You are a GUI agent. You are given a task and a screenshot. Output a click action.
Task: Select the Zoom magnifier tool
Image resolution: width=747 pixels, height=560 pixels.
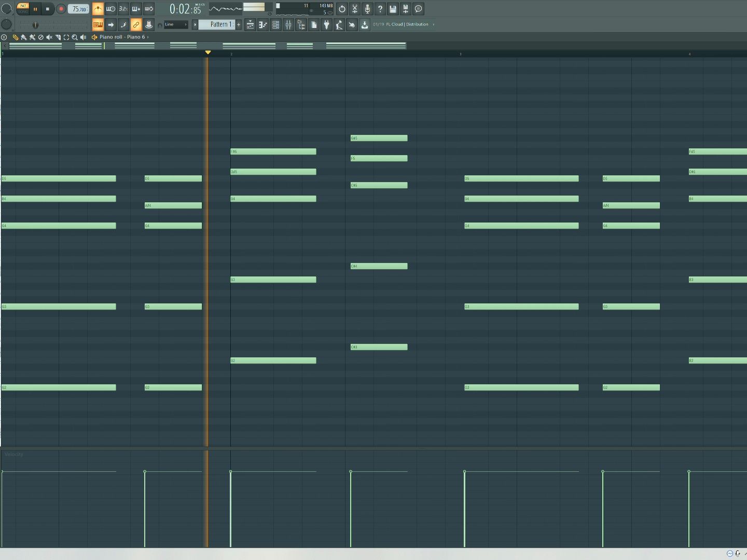point(75,37)
